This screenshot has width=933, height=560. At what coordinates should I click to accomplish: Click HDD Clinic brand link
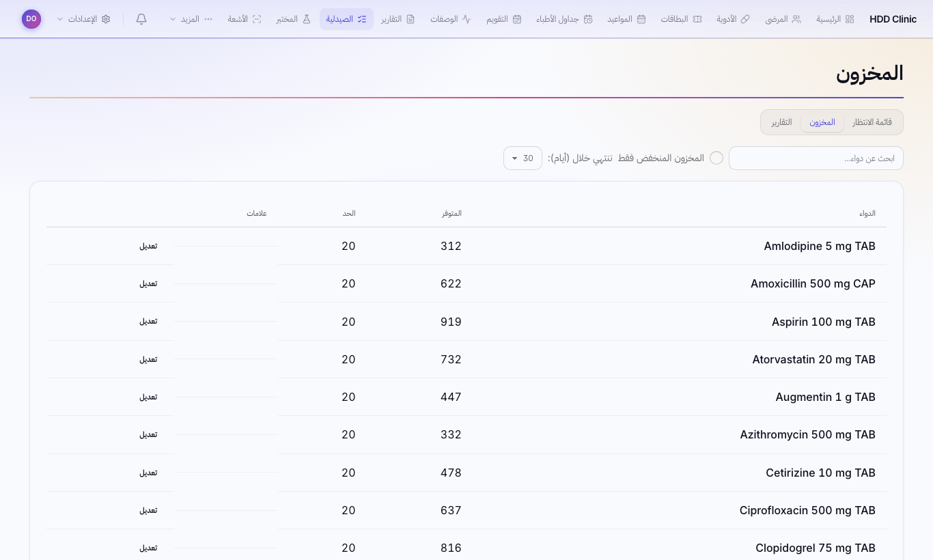[x=893, y=19]
